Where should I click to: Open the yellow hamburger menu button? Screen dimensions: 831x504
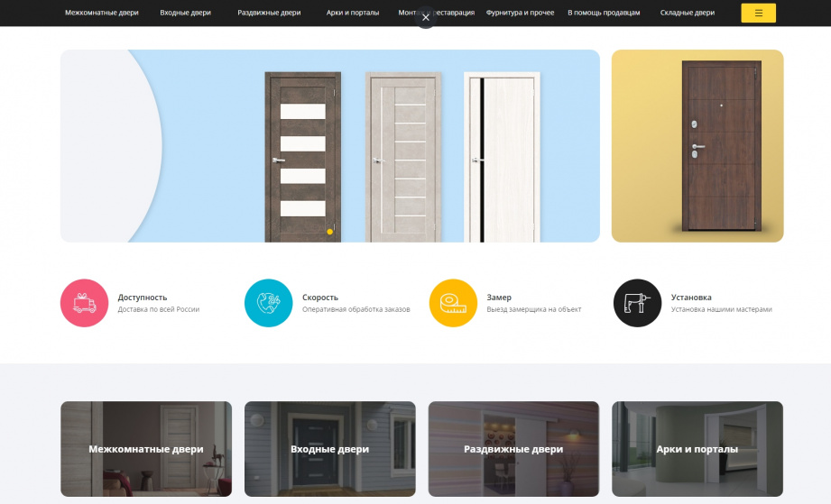point(758,14)
